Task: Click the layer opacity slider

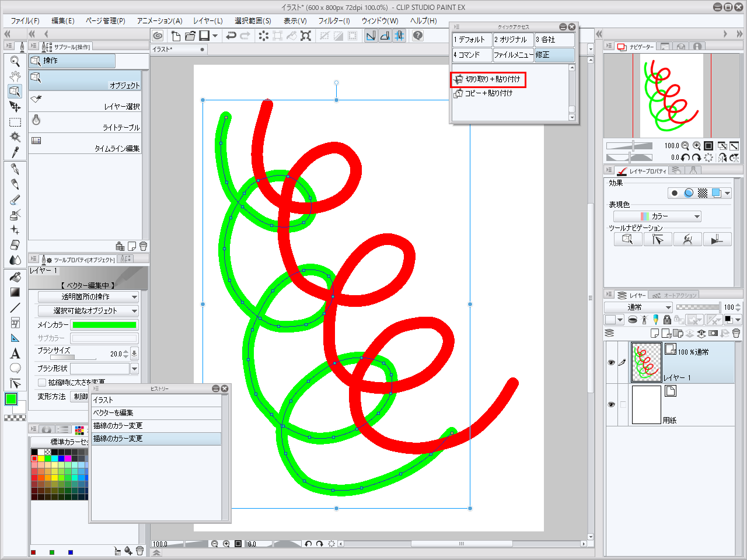Action: pos(698,307)
